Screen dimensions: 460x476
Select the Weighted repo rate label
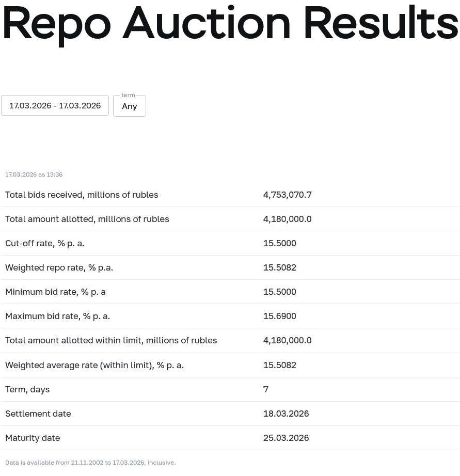59,267
